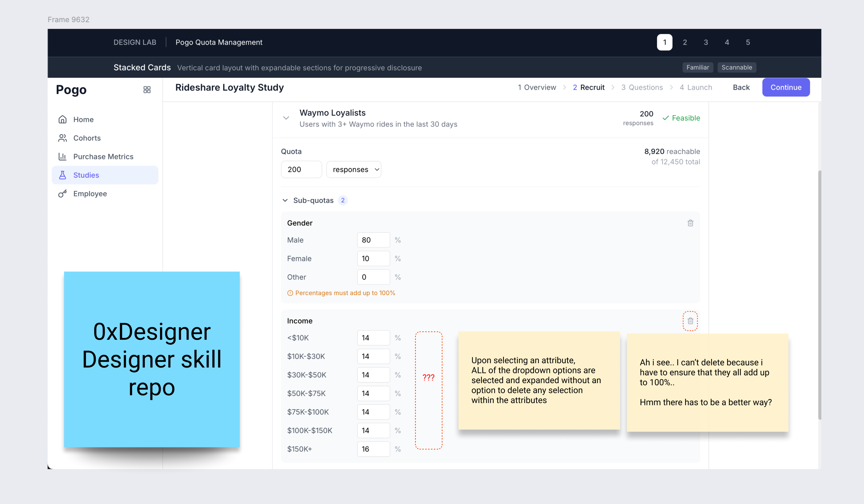The width and height of the screenshot is (864, 504).
Task: Click the $150K+ percentage input field
Action: [x=373, y=449]
